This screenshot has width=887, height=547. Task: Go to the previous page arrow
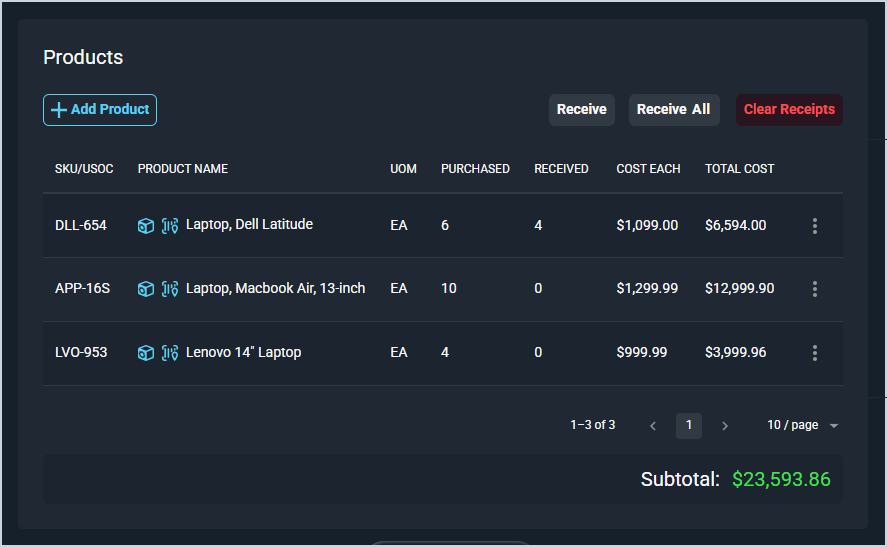pyautogui.click(x=653, y=426)
